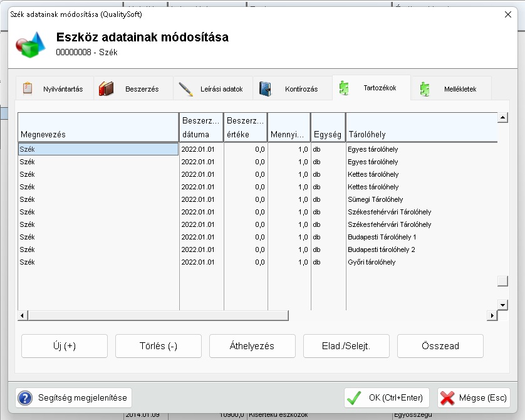
Task: Click the clipboard icon on Nyilvántartás tab
Action: (x=28, y=88)
